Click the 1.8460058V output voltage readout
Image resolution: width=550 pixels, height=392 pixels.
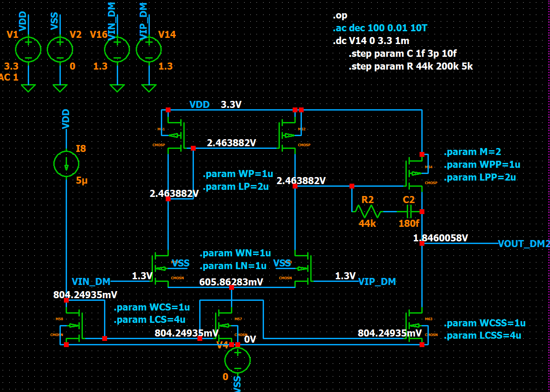[441, 238]
